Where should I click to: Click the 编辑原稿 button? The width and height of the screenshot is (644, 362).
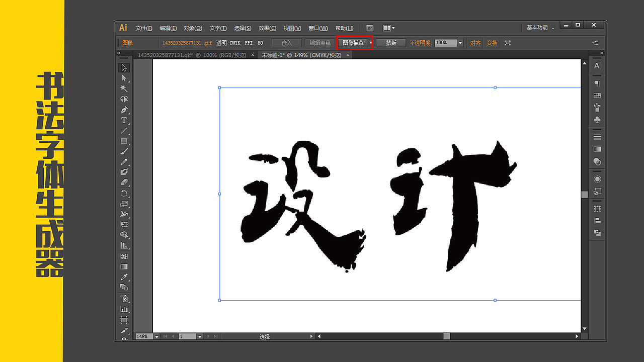320,43
